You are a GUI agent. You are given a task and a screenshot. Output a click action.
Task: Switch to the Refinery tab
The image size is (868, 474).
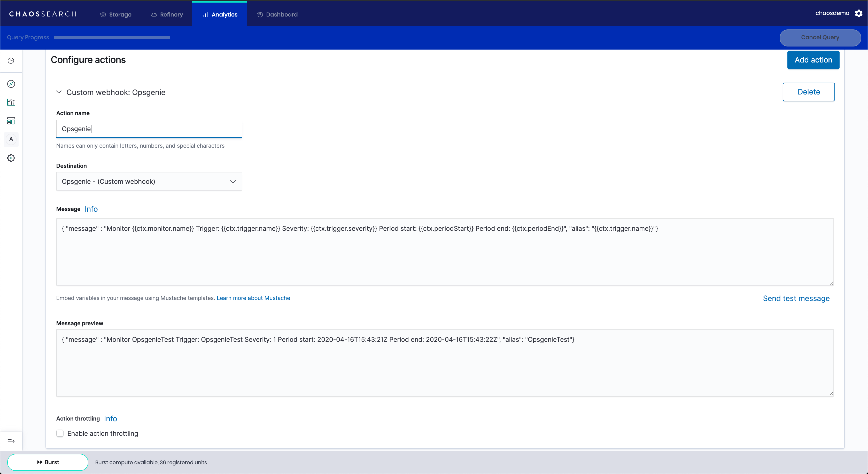167,14
